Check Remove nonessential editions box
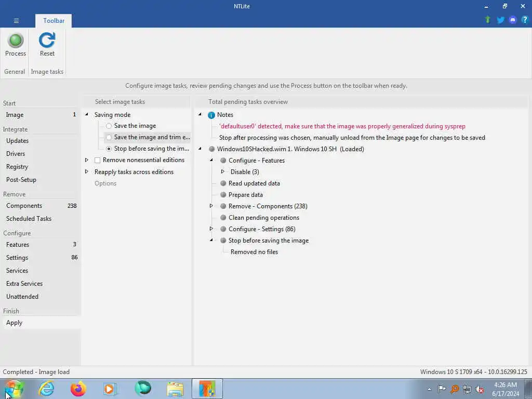Viewport: 532px width, 399px height. click(x=97, y=160)
